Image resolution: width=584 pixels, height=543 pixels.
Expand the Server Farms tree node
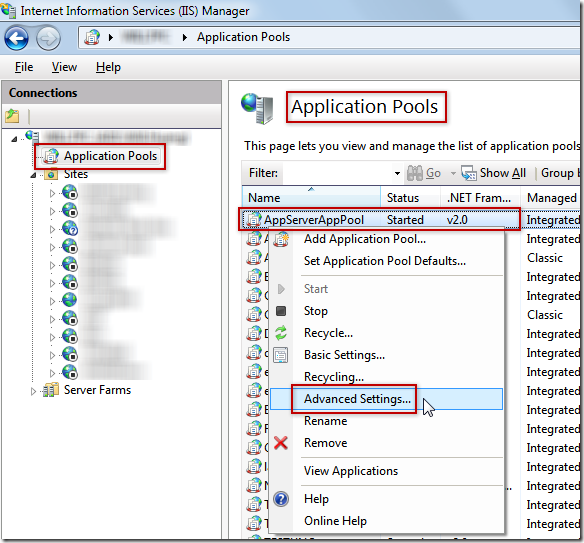[x=33, y=391]
